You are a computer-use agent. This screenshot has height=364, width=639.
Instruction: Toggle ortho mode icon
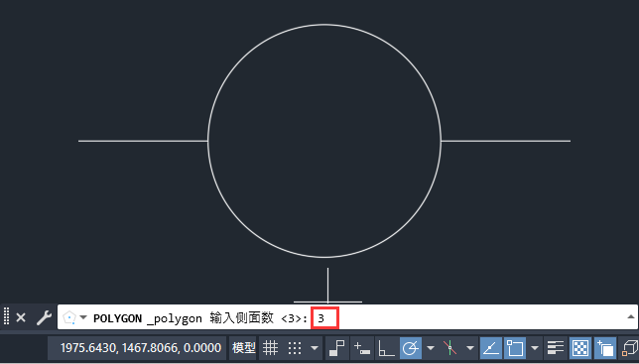tap(386, 348)
